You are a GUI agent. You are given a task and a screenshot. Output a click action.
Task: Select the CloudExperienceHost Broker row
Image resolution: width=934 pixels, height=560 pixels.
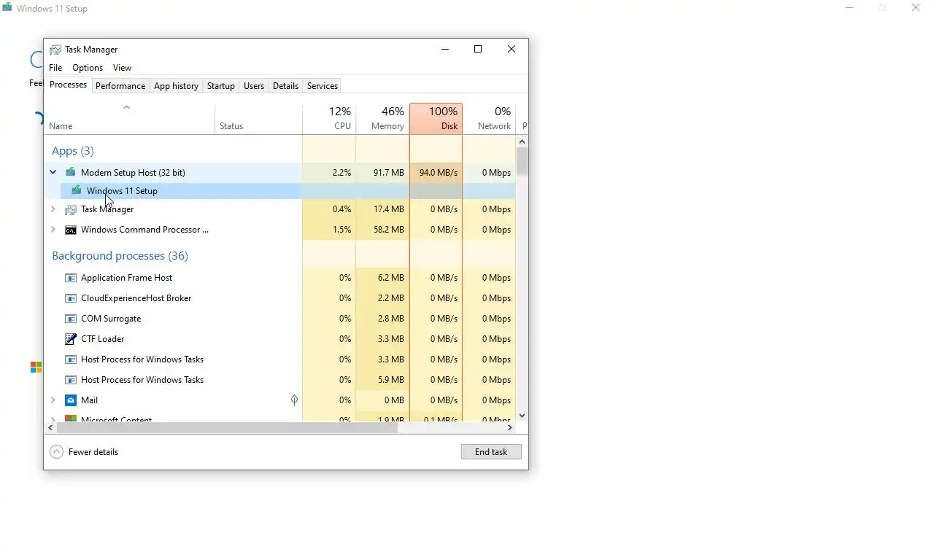coord(280,298)
